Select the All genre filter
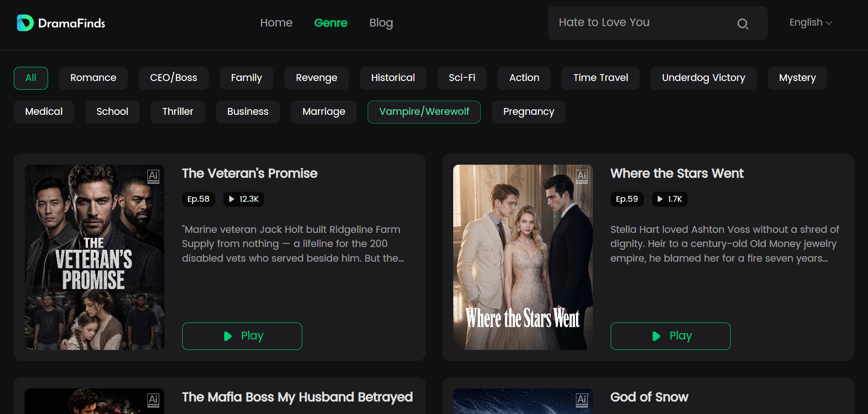Image resolution: width=868 pixels, height=414 pixels. click(x=31, y=78)
